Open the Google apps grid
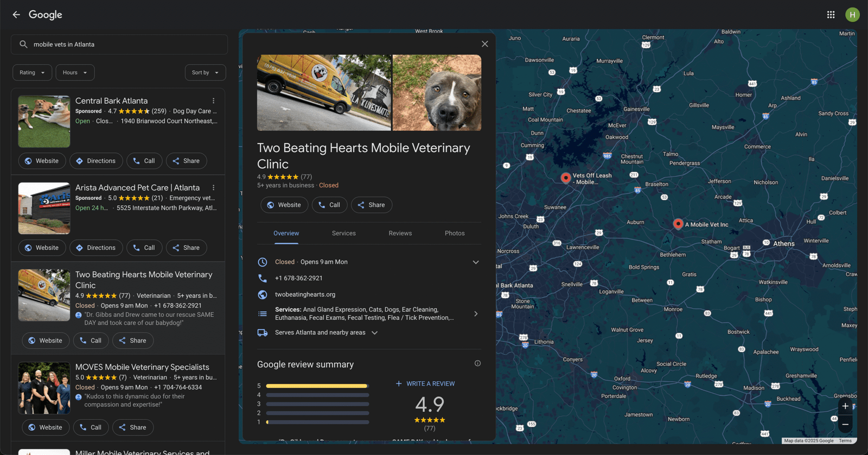The image size is (868, 455). pyautogui.click(x=831, y=15)
